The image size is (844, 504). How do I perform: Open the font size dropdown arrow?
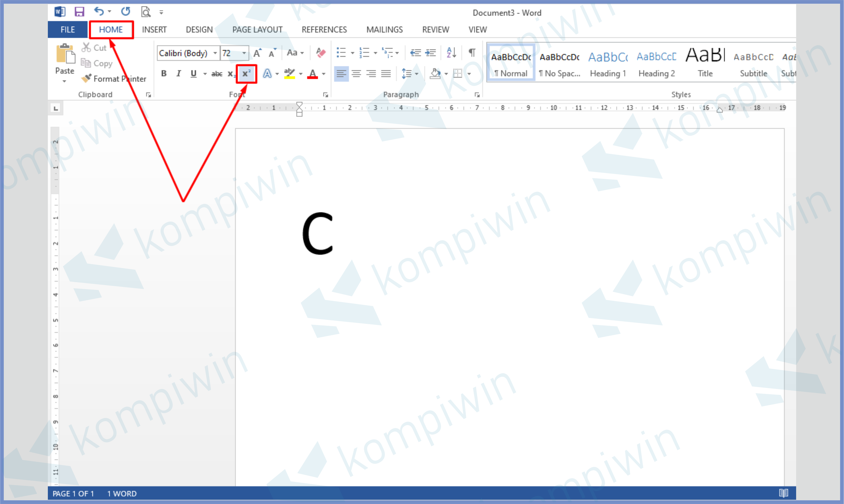[244, 53]
